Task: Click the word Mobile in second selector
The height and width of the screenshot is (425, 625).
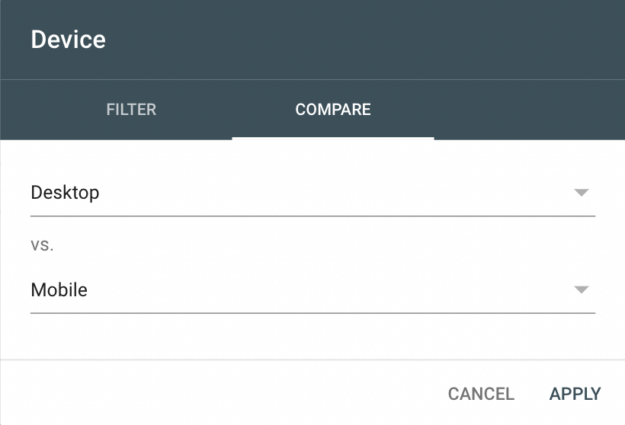Action: click(59, 290)
